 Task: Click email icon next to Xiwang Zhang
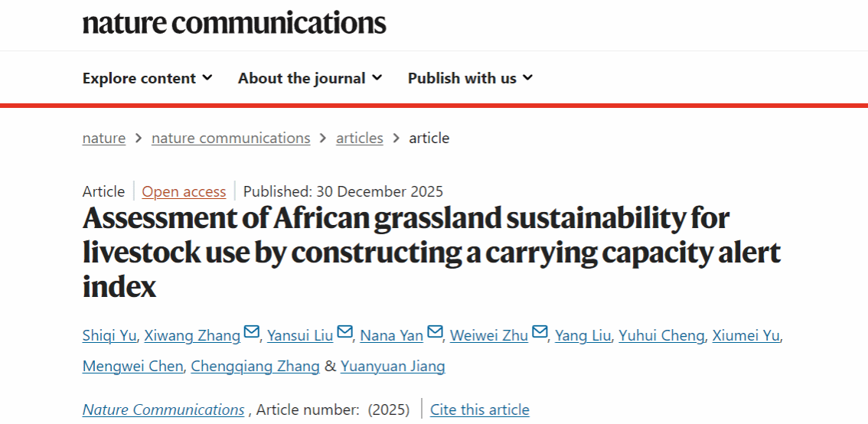coord(252,333)
